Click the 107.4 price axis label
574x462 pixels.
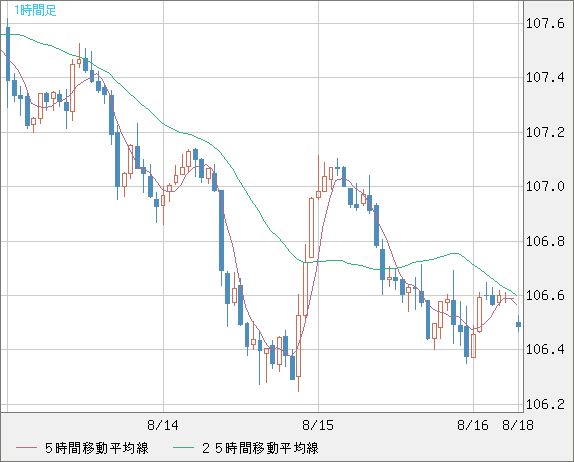pos(545,78)
